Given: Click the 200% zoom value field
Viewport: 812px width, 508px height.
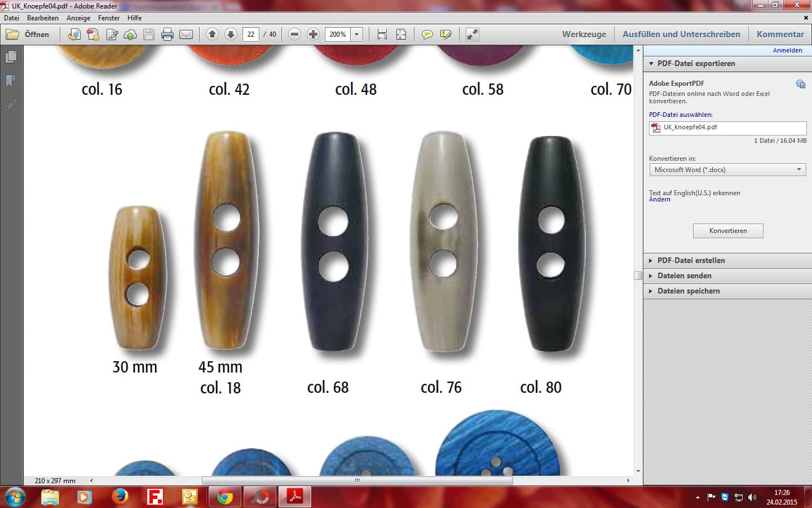Looking at the screenshot, I should pyautogui.click(x=337, y=34).
